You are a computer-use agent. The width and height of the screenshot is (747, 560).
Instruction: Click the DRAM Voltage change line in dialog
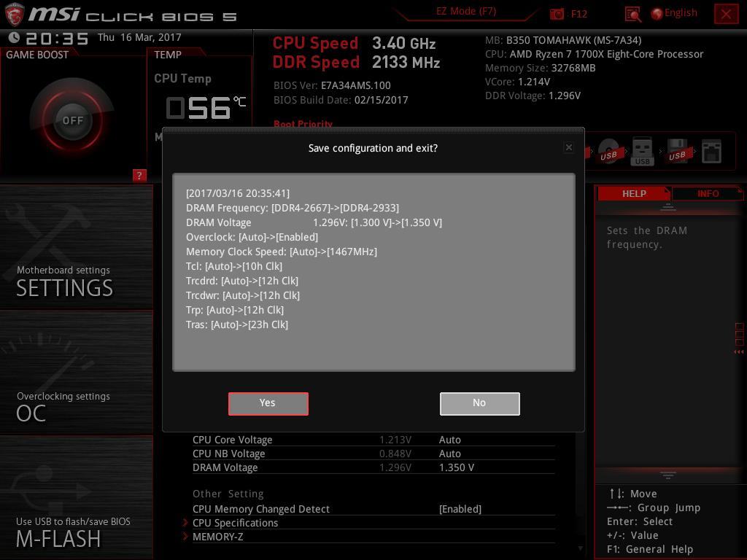[x=314, y=222]
